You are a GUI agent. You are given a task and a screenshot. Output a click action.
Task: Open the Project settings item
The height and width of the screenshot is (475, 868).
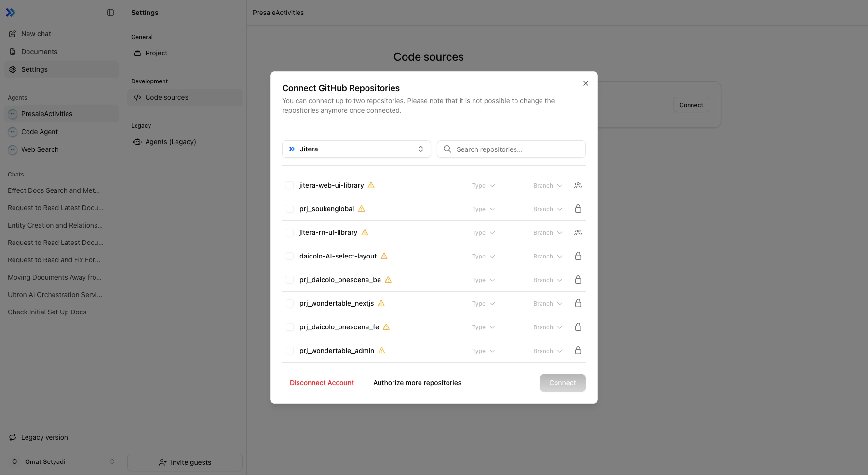(x=185, y=53)
